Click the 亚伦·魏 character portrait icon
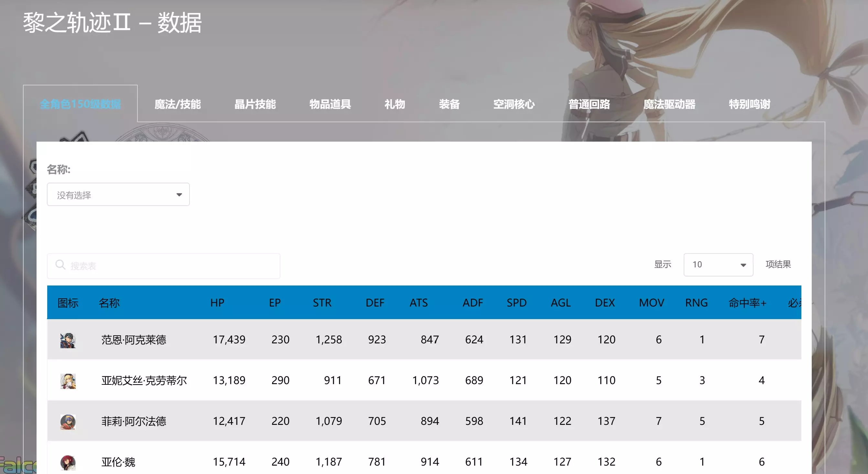Screen dimensions: 868x474 coord(68,462)
